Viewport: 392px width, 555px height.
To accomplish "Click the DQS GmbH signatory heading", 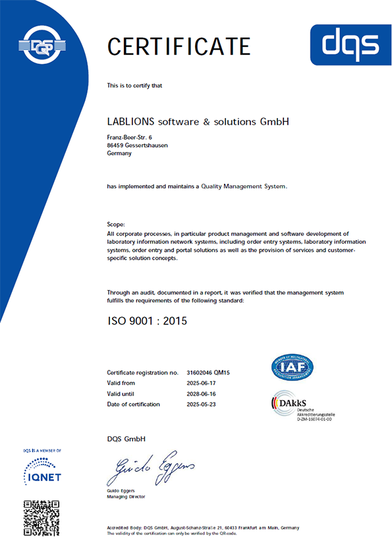I will point(126,439).
